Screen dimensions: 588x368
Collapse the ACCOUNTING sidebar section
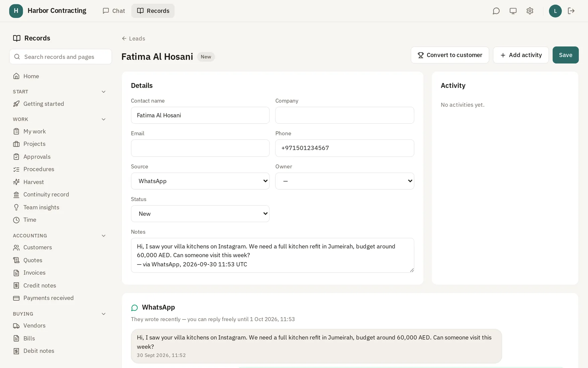point(104,236)
